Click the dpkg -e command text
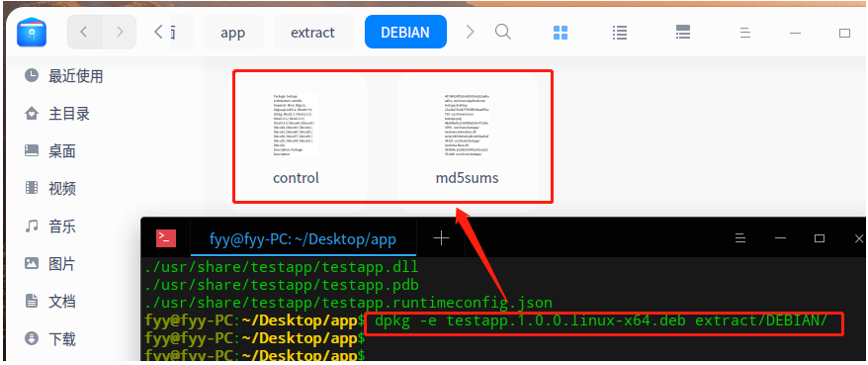The height and width of the screenshot is (365, 868). tap(601, 321)
